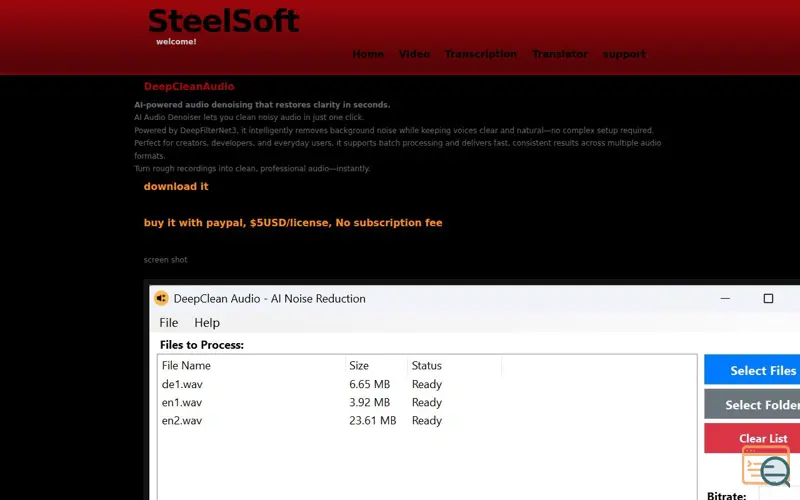Viewport: 800px width, 500px height.
Task: Click the Select Folder button
Action: pyautogui.click(x=752, y=404)
